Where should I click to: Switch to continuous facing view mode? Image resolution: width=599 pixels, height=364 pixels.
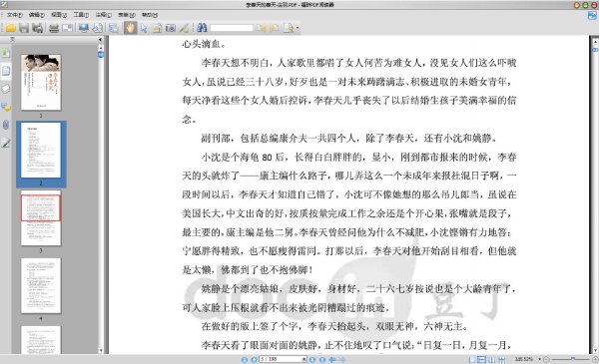501,359
